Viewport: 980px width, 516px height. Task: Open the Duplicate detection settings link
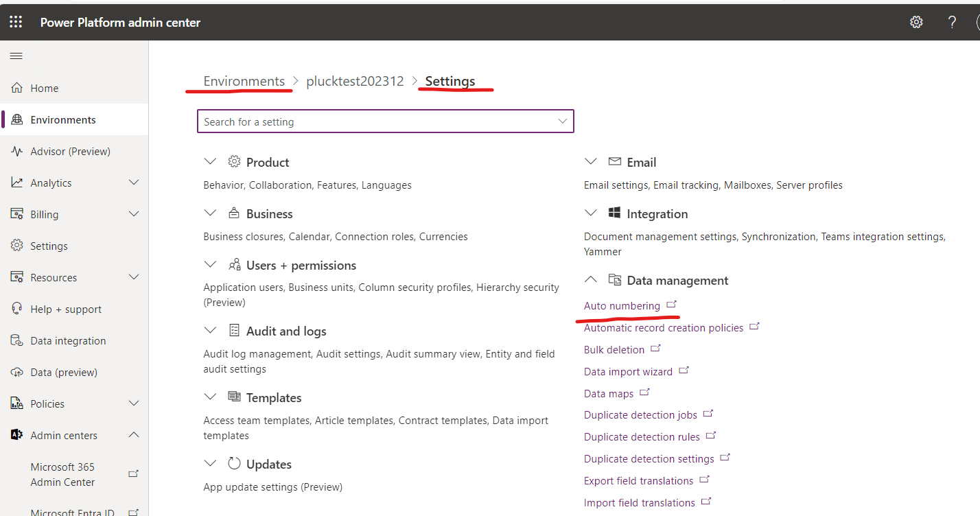click(649, 458)
